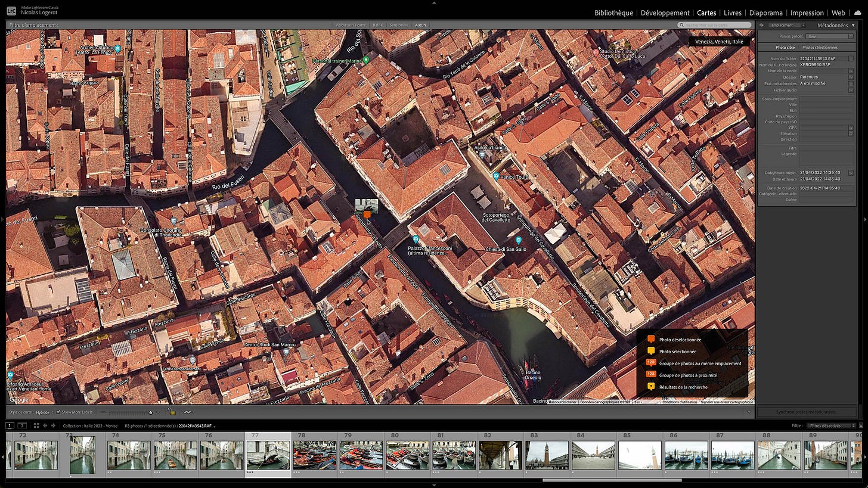Select filmstrip thumbnail 78 of gondolas
The image size is (868, 488).
click(x=315, y=455)
